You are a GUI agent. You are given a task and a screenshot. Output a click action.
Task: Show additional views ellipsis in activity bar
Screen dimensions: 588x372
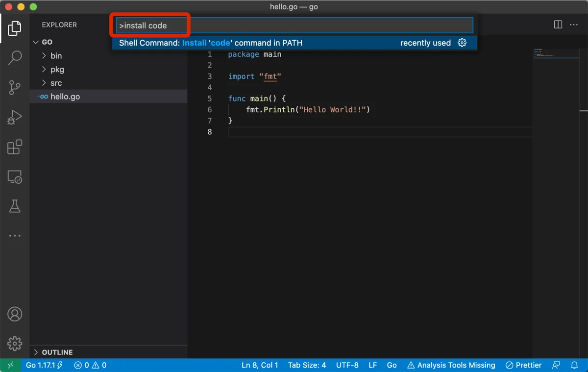point(15,236)
